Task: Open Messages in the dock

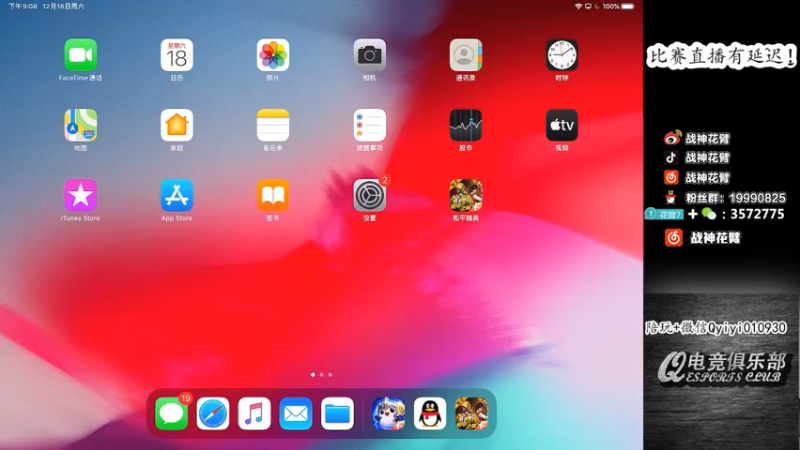Action: point(171,413)
